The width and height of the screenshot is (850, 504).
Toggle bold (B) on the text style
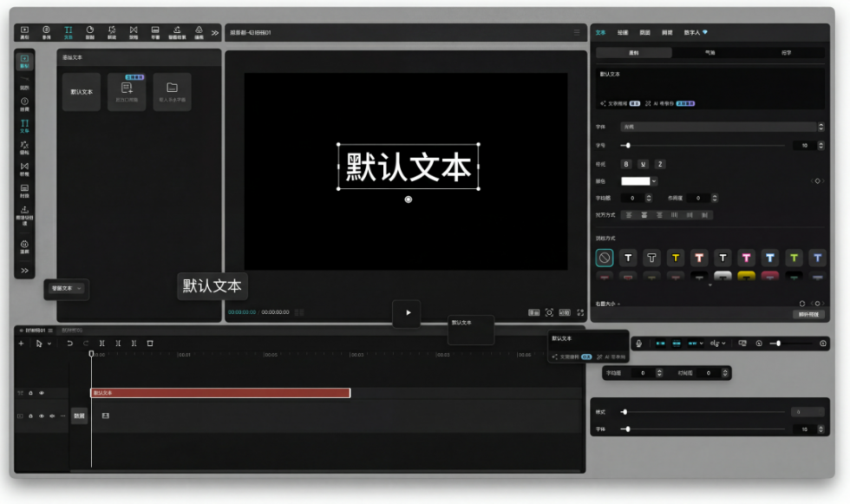tap(624, 164)
